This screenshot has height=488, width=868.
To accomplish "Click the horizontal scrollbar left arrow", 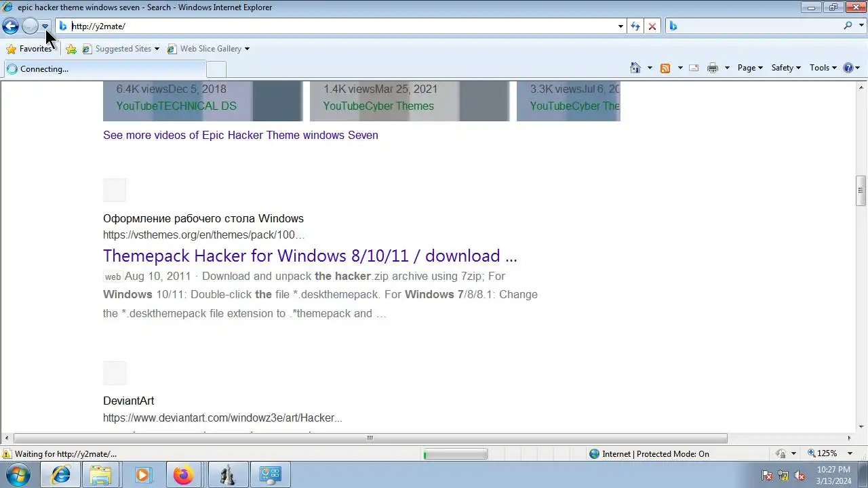I will 6,438.
